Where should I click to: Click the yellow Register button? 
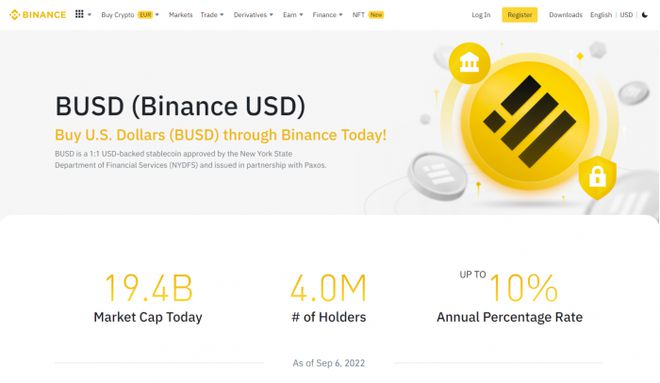(519, 15)
